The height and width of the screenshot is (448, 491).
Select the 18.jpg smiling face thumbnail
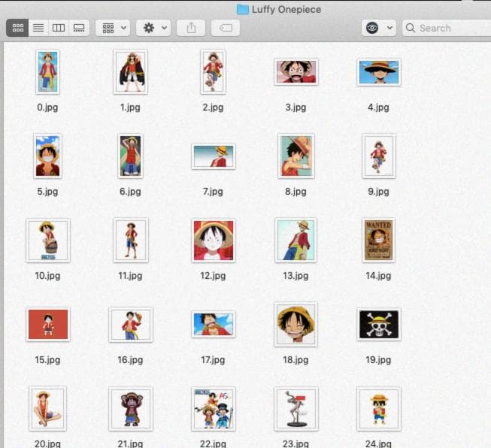click(296, 324)
